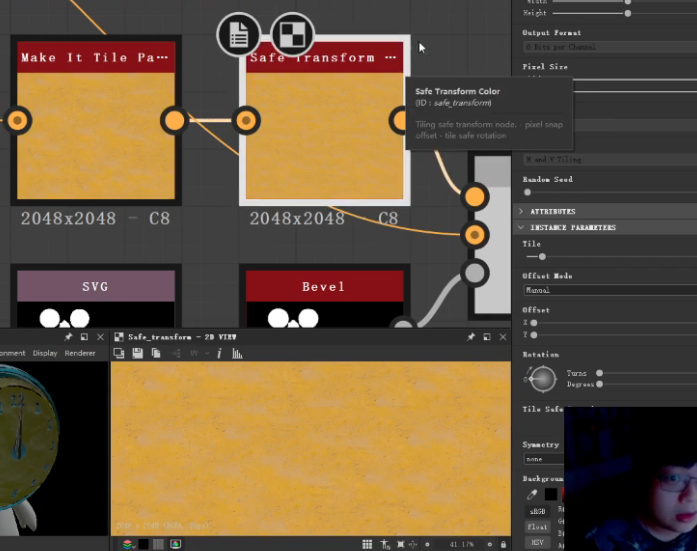Click the zoom percentage field 41.17%
The image size is (697, 551).
point(461,544)
